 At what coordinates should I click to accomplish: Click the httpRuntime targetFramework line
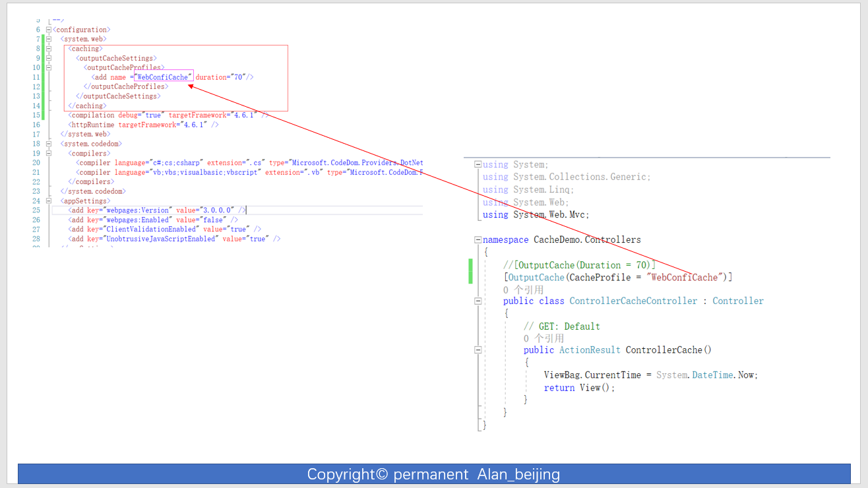[143, 125]
